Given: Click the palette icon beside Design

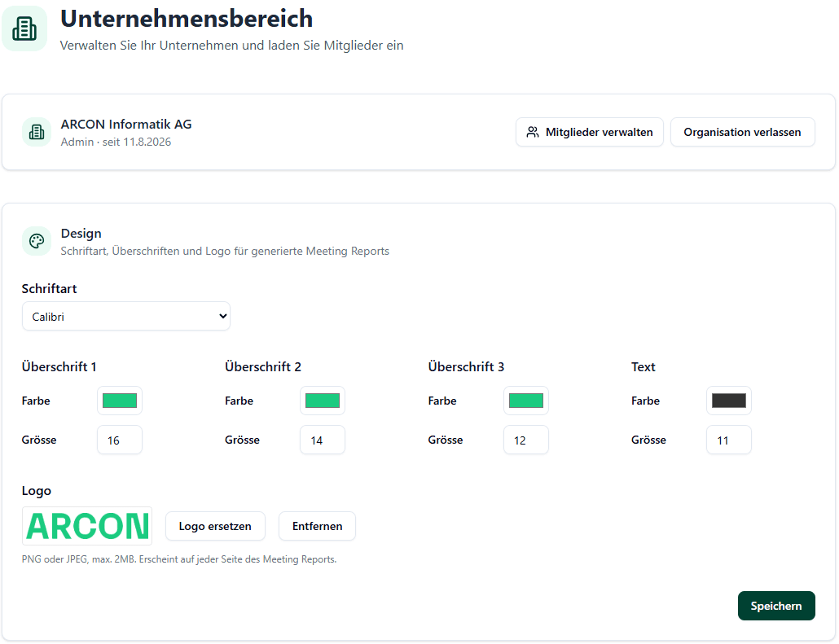Looking at the screenshot, I should click(37, 241).
